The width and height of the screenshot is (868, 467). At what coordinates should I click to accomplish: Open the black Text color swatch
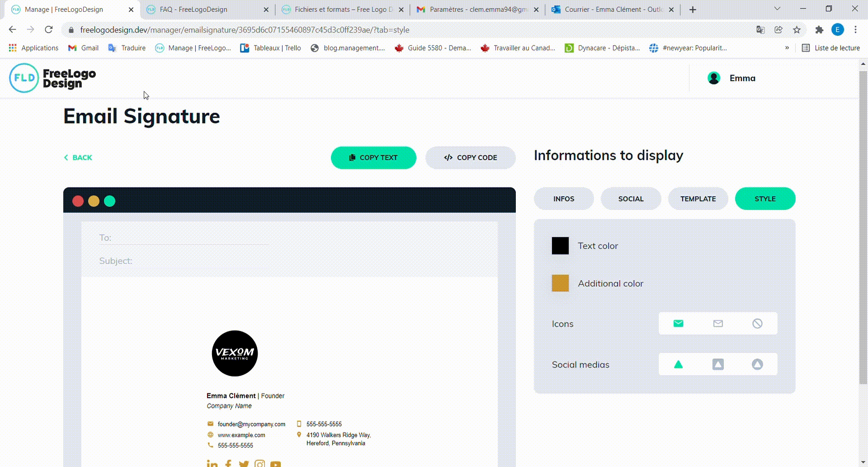coord(560,246)
